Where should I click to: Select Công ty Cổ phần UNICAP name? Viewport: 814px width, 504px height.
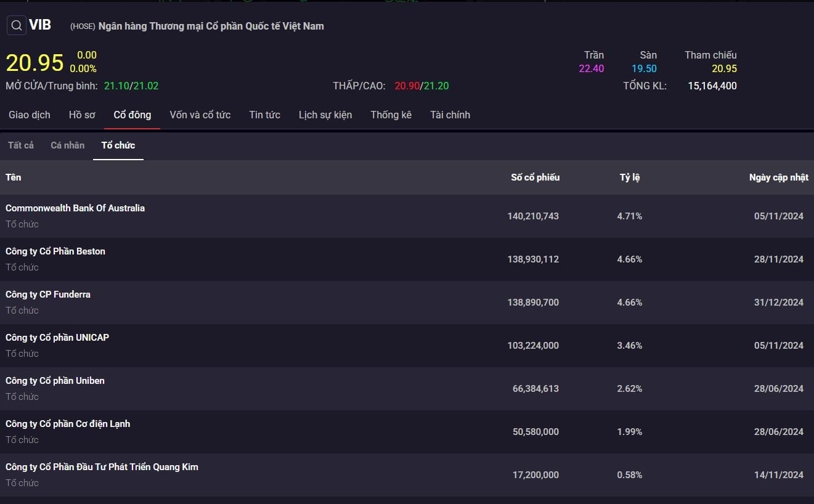pyautogui.click(x=57, y=338)
